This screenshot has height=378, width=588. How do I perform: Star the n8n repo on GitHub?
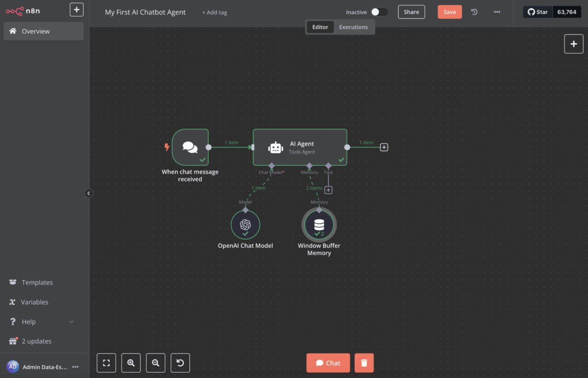[537, 11]
